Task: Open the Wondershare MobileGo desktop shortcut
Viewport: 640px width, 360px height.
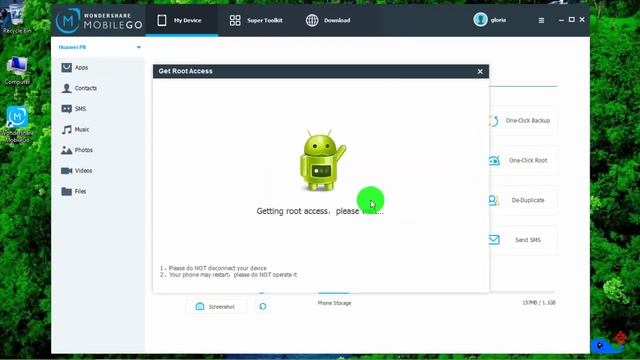Action: point(17,124)
